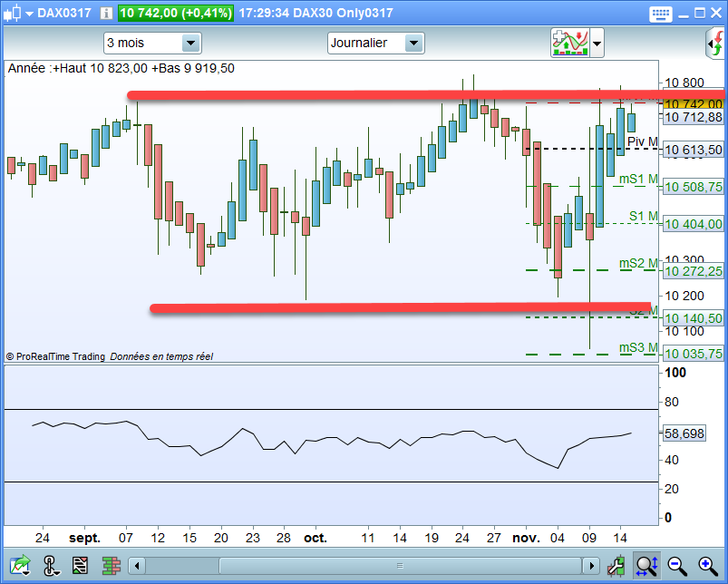Screen dimensions: 728x584
Task: Click the 'mS3 M' support label
Action: [638, 347]
